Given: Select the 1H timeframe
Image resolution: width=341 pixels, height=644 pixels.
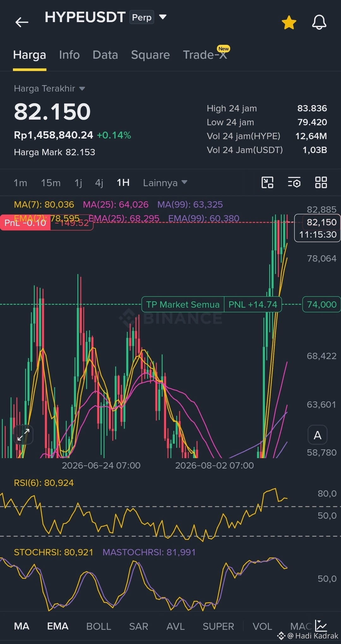Looking at the screenshot, I should pos(123,183).
